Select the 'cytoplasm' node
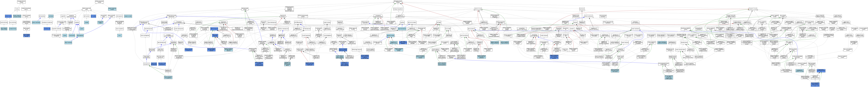Screen dimensions: 868x87 [x=77, y=22]
